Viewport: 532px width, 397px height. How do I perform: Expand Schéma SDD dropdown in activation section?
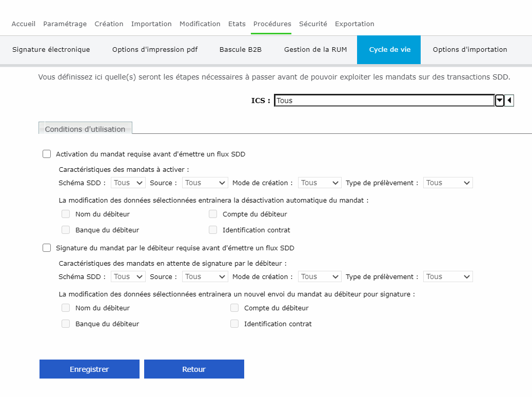[x=128, y=183]
